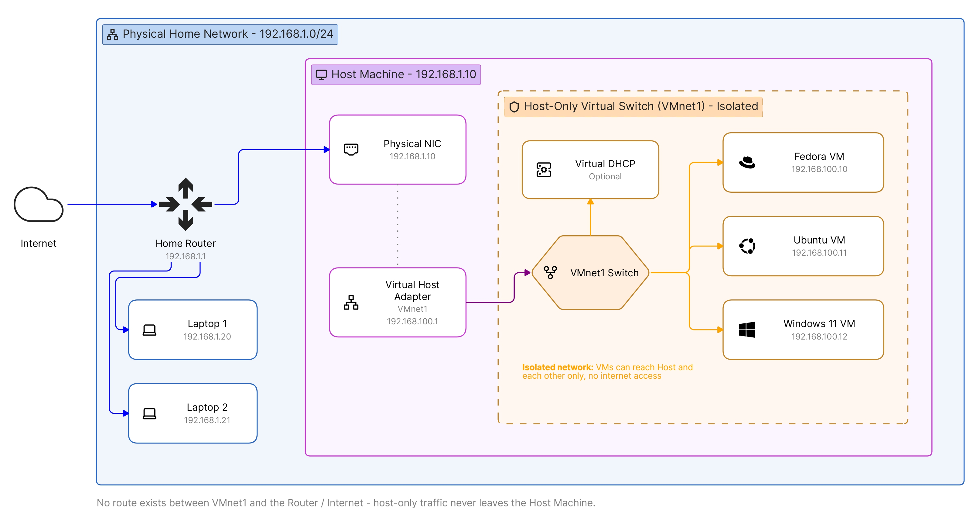The image size is (980, 528).
Task: Click the network icon in Physical Home Network label
Action: pos(112,34)
